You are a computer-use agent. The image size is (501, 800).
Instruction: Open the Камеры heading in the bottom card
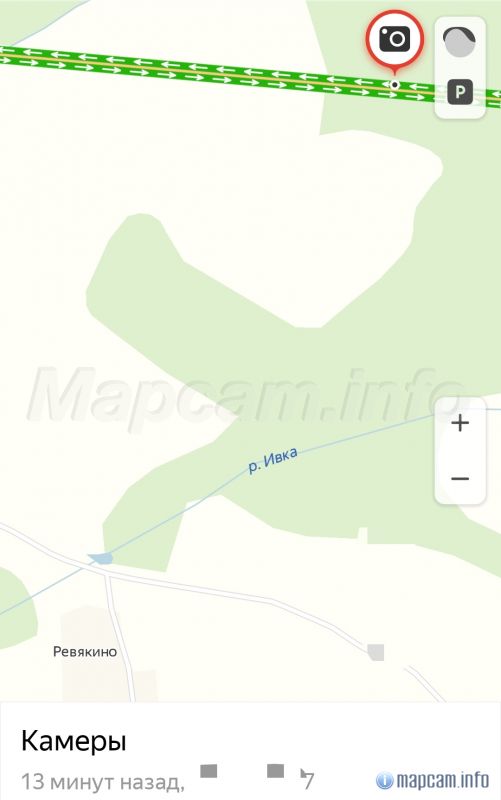pyautogui.click(x=73, y=741)
